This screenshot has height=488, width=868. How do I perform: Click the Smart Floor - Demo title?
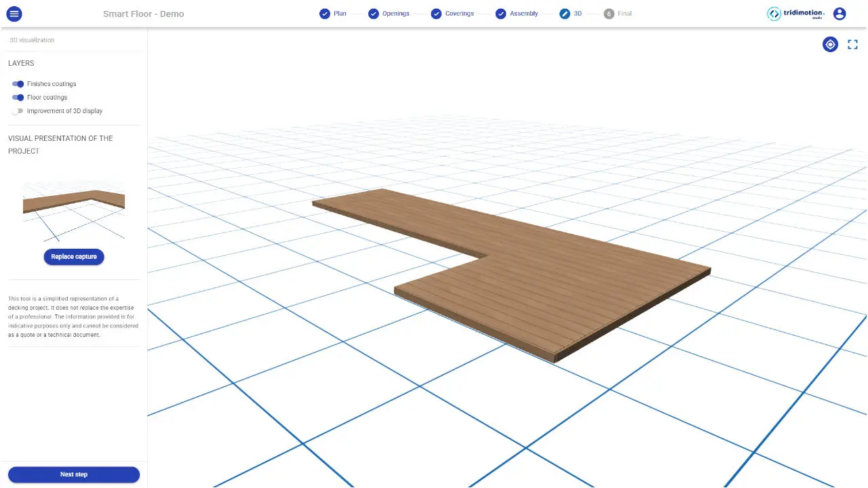(x=143, y=14)
